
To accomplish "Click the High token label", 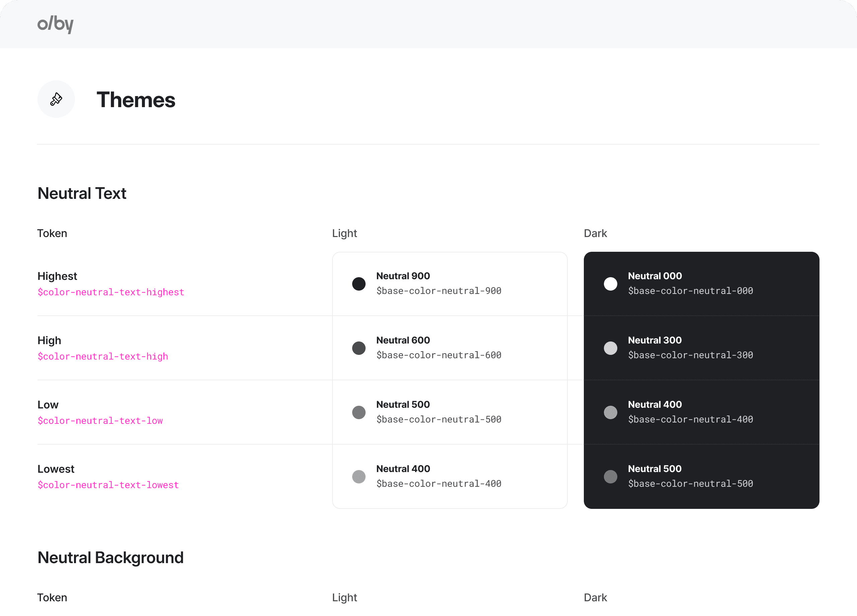I will [49, 340].
